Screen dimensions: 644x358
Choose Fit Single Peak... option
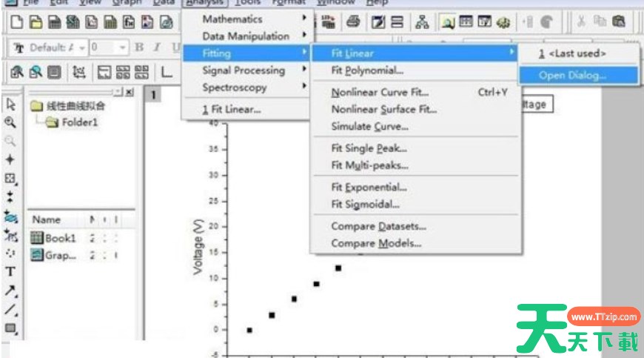(415, 148)
